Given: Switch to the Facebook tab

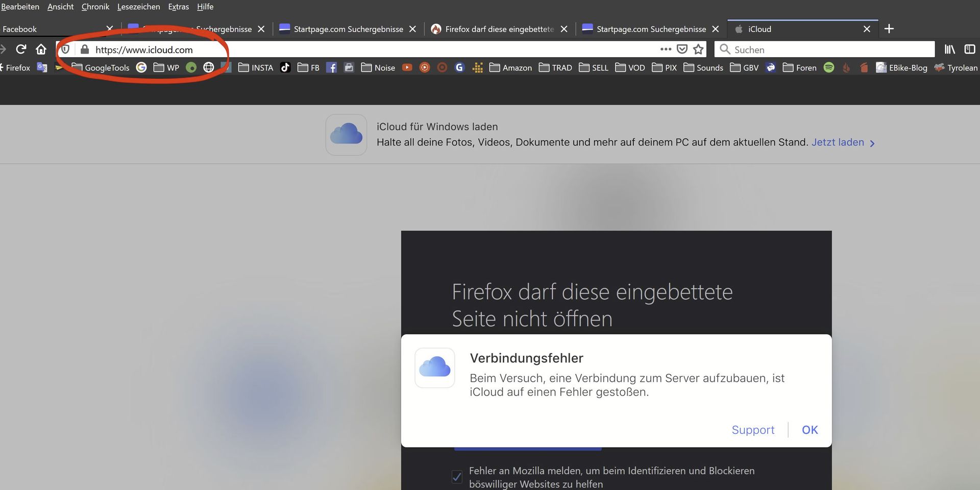Looking at the screenshot, I should pos(59,29).
